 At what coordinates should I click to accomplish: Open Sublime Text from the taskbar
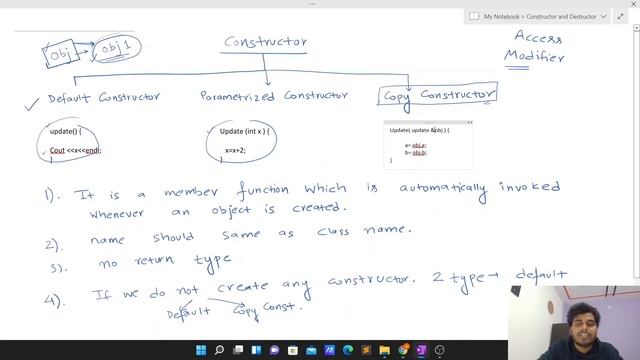tap(366, 350)
